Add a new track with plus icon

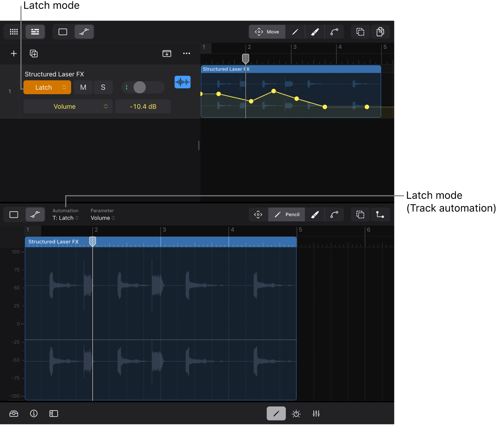(x=14, y=54)
